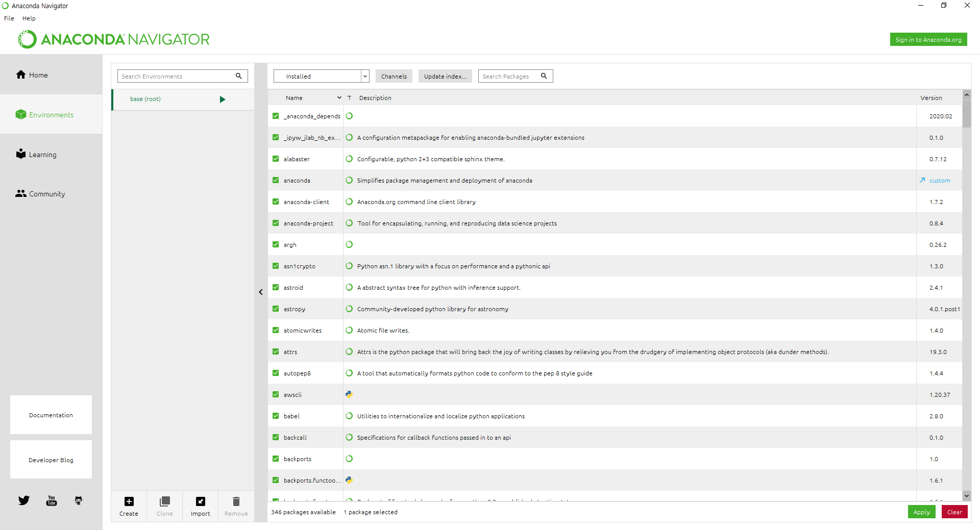Screen dimensions: 980x530
Task: Click the Python type icon for awscli
Action: (x=349, y=394)
